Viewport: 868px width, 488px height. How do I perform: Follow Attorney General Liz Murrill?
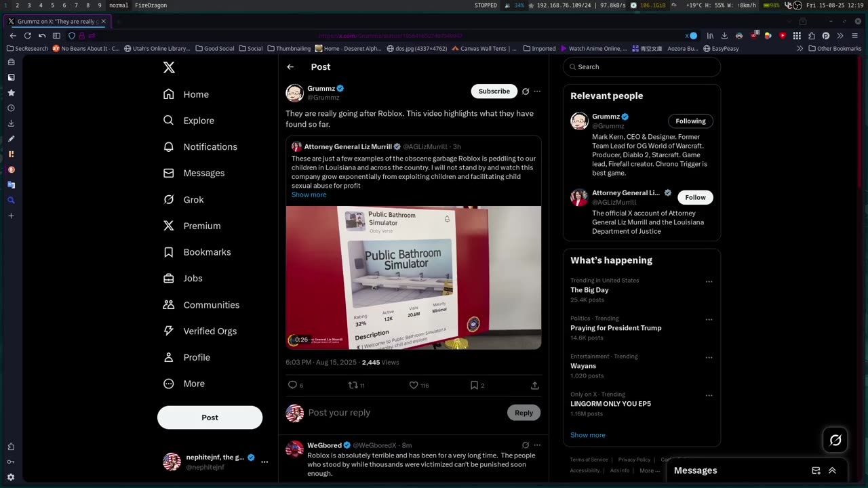pyautogui.click(x=695, y=197)
